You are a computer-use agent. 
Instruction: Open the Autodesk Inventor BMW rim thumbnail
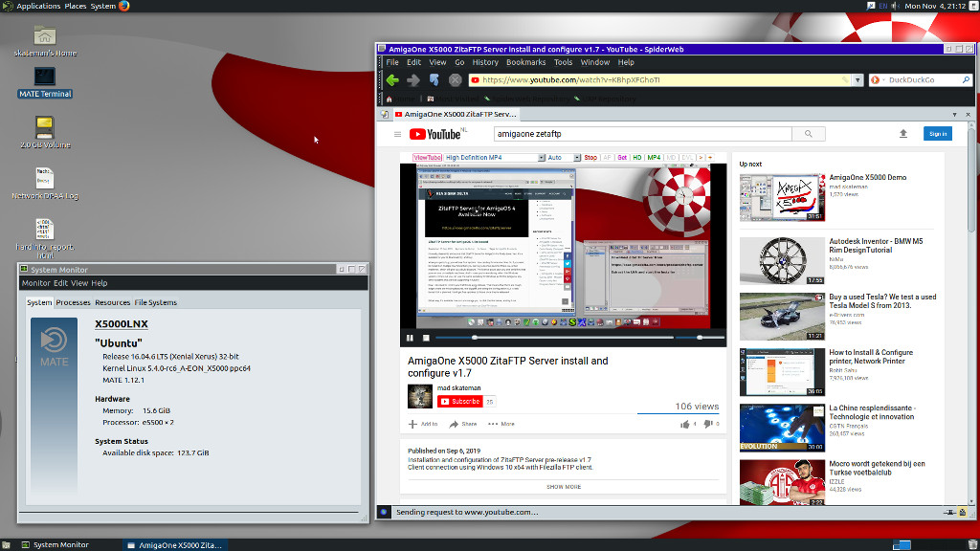[x=782, y=260]
